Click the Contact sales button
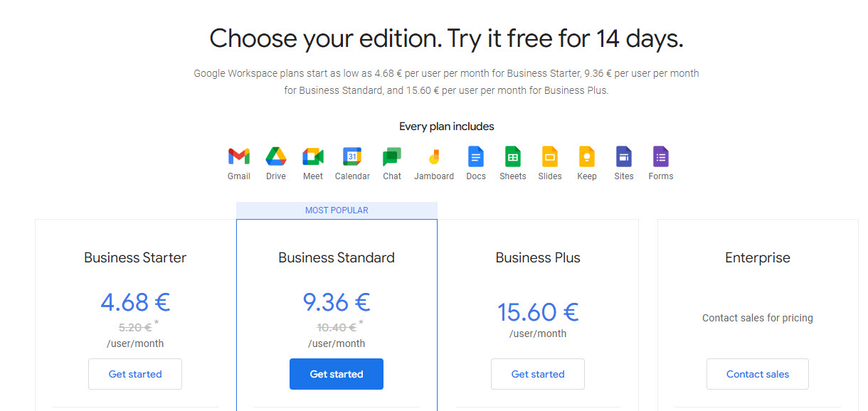 tap(758, 374)
